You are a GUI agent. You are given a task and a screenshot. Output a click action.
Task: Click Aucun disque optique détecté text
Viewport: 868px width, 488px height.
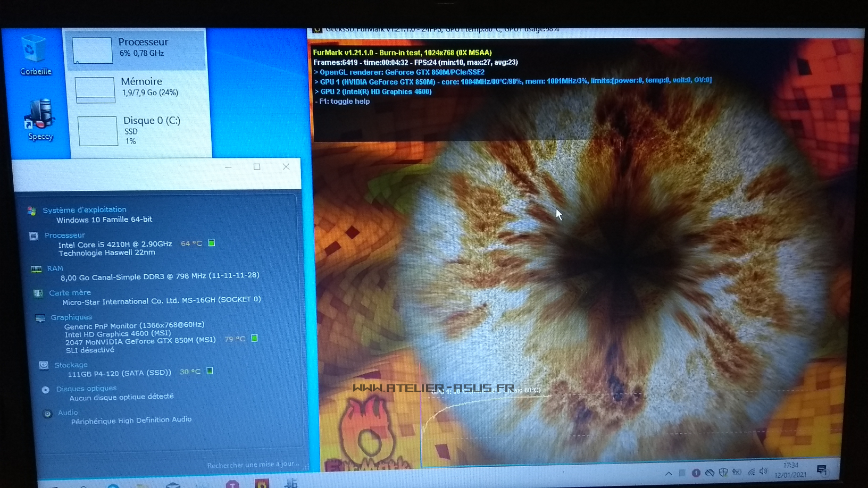[121, 397]
